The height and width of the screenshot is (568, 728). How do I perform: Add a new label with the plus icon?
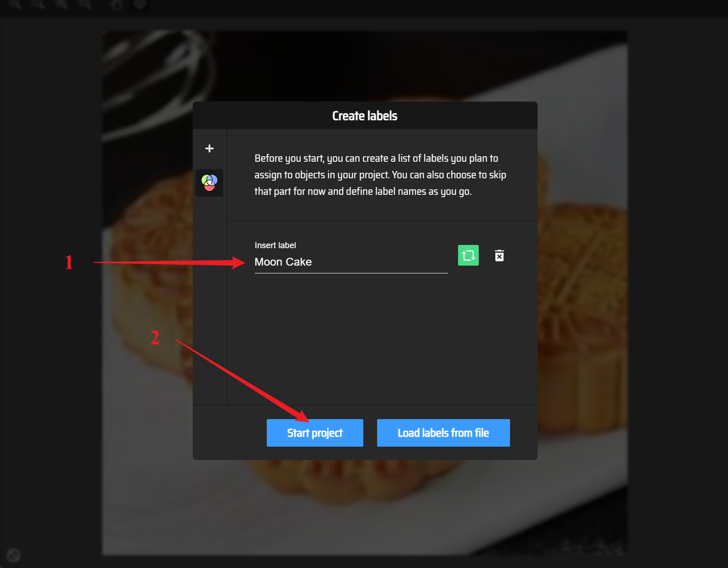[209, 148]
